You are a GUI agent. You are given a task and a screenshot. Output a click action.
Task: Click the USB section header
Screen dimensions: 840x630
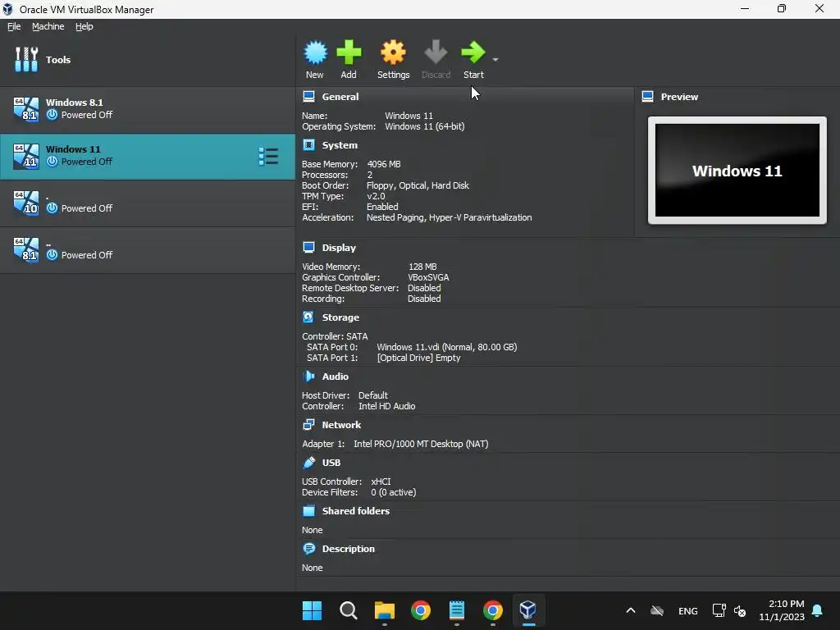tap(331, 463)
